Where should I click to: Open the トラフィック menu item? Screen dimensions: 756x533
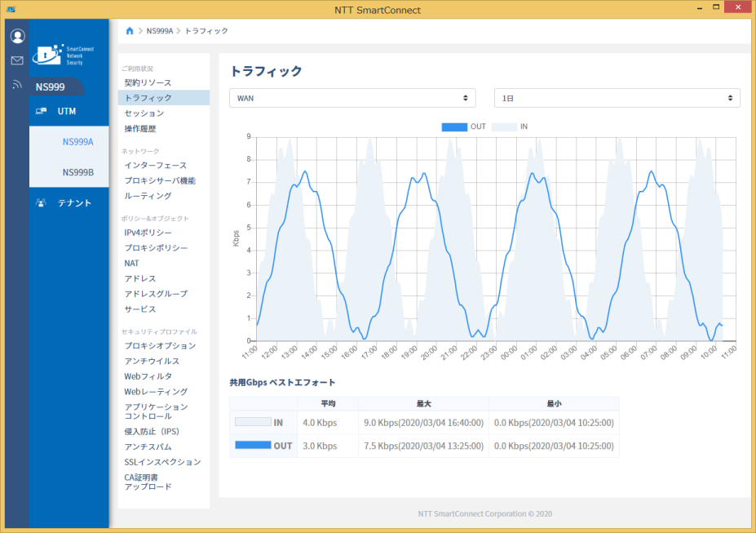pos(164,97)
